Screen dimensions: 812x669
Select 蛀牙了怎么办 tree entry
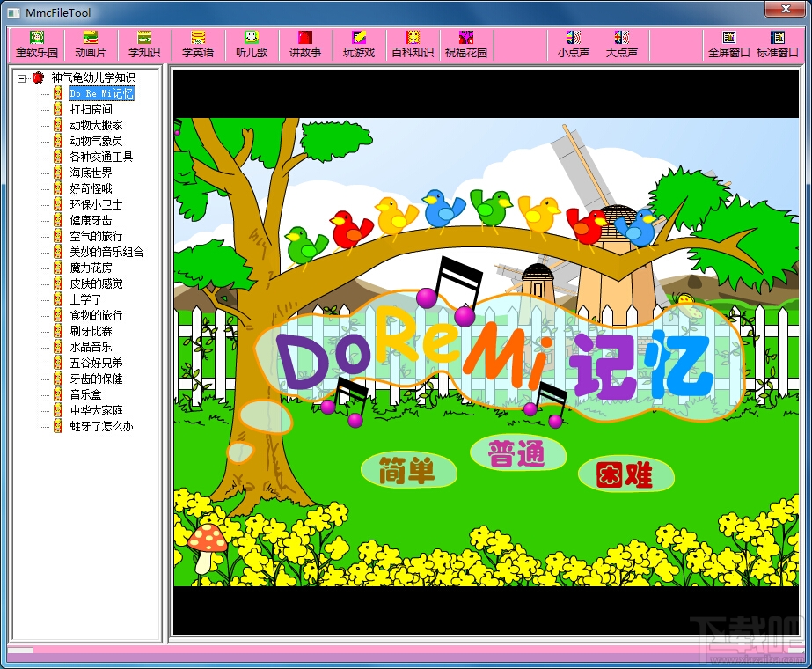pyautogui.click(x=101, y=426)
